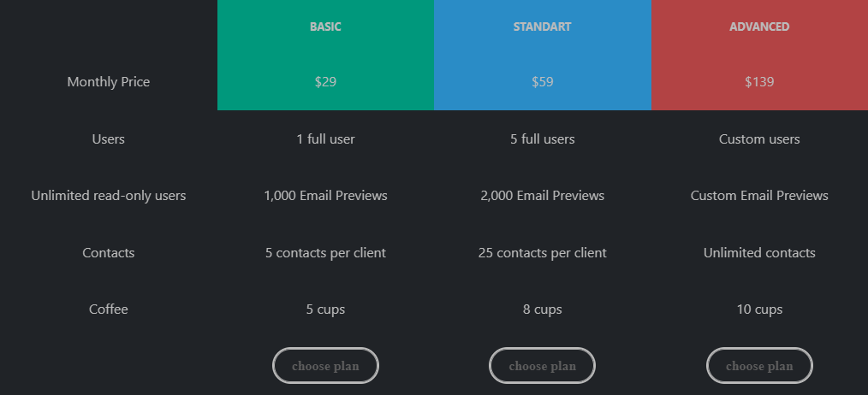Select the 'Unlimited contacts' cell

759,253
